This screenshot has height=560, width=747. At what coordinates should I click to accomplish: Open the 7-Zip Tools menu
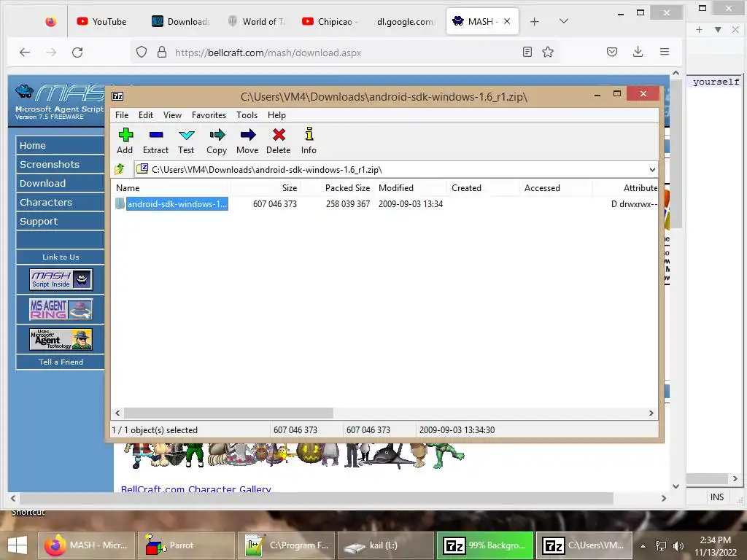click(247, 115)
